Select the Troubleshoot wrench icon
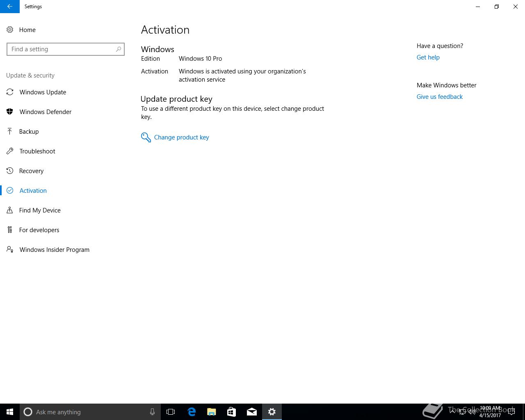The height and width of the screenshot is (420, 525). (x=10, y=151)
